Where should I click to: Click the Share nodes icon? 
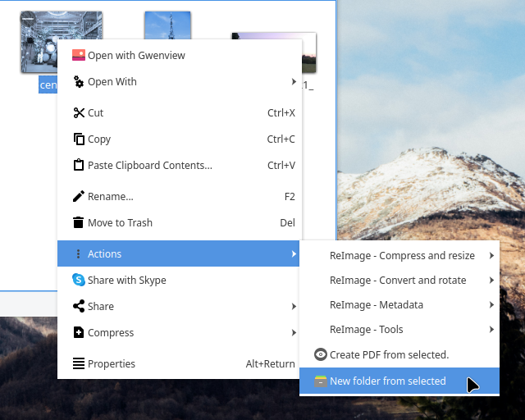(79, 306)
